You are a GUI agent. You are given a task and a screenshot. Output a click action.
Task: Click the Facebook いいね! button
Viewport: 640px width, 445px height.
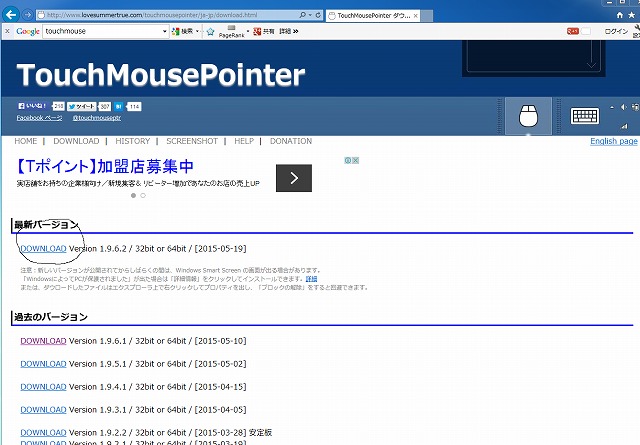pyautogui.click(x=33, y=106)
